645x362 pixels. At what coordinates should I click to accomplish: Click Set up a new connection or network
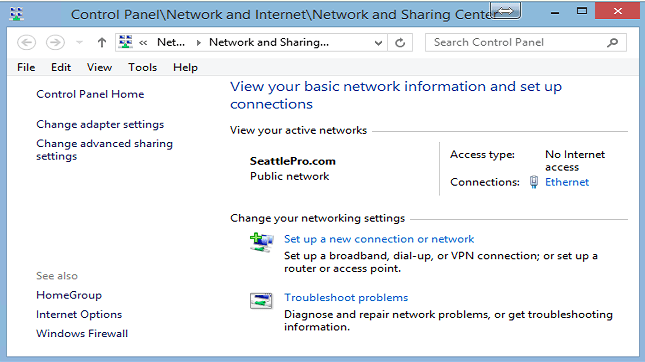379,239
